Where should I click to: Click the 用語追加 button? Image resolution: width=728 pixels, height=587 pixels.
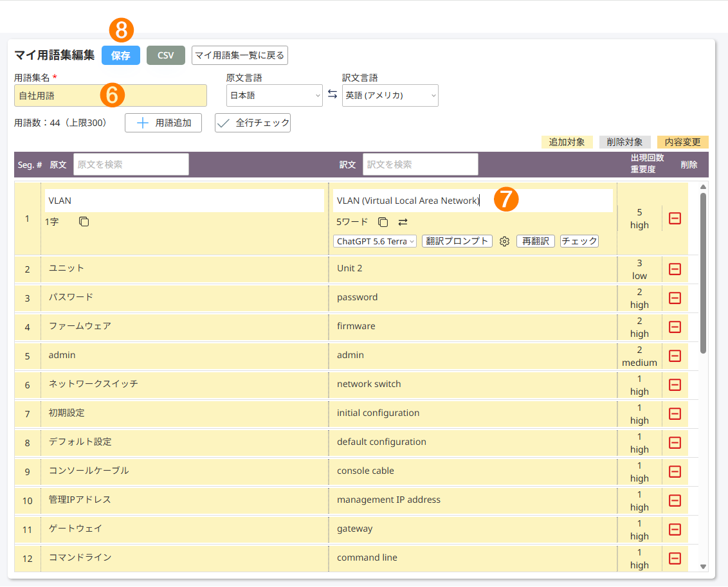pos(163,123)
